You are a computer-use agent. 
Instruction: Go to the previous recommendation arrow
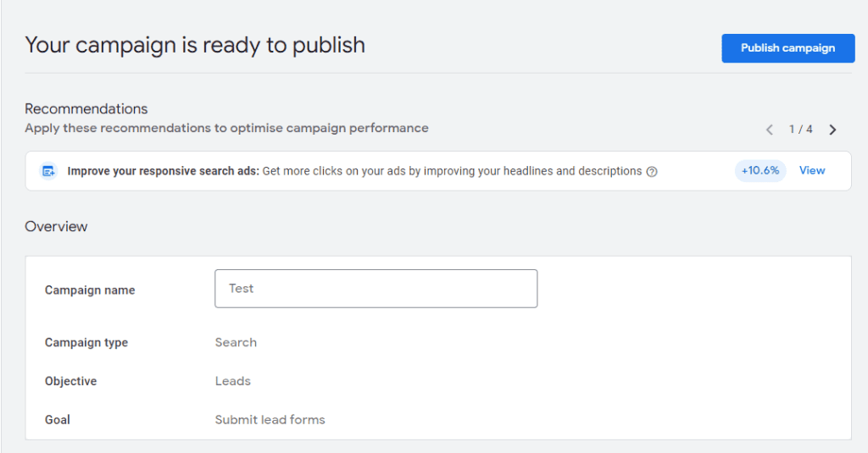(770, 130)
